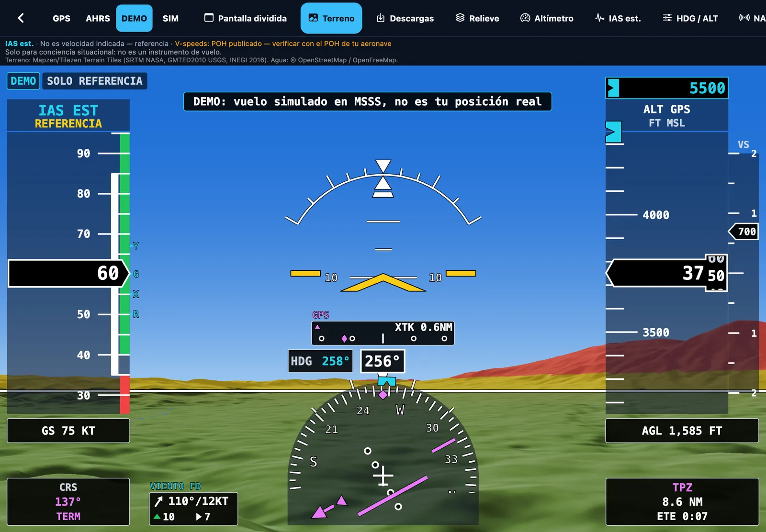Click the 3750 current altitude readout
This screenshot has width=766, height=532.
click(x=667, y=273)
